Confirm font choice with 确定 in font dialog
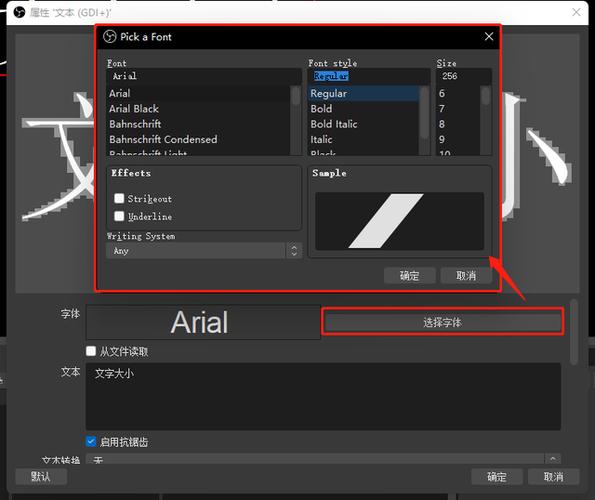The width and height of the screenshot is (595, 500). [409, 275]
